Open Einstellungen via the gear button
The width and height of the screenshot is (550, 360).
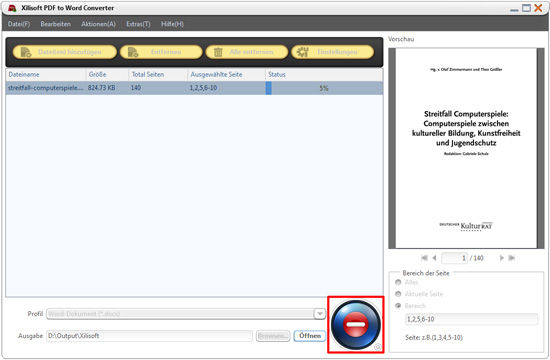[x=333, y=52]
